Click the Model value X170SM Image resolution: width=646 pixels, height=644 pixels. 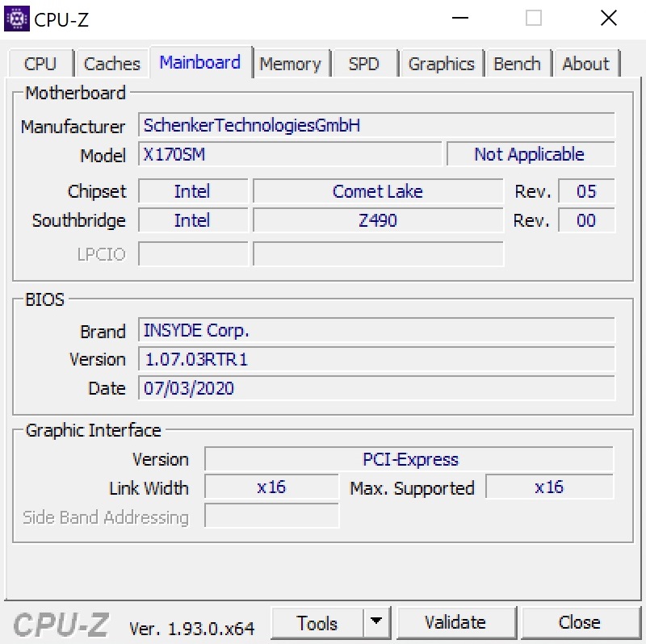point(290,154)
